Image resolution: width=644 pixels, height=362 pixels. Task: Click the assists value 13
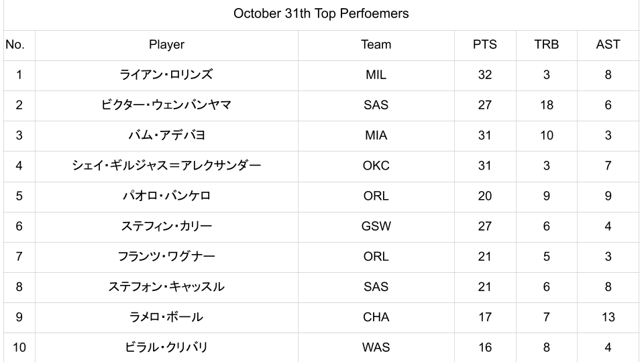(x=608, y=317)
